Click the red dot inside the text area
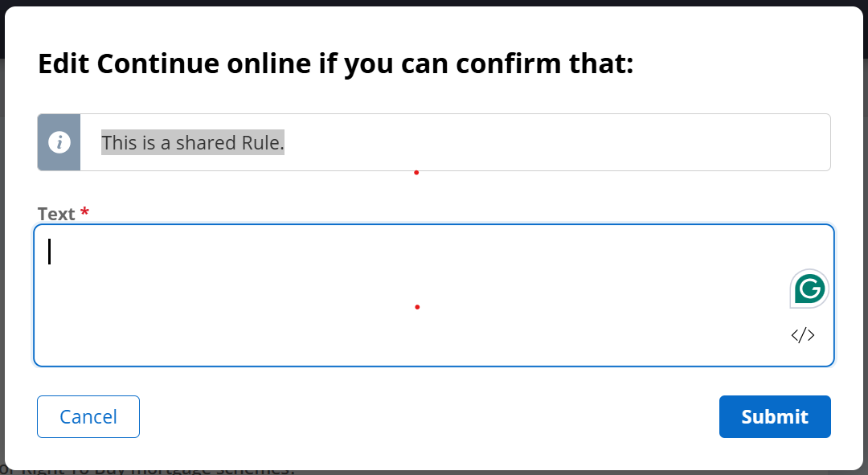Screen dimensions: 868x475 pyautogui.click(x=417, y=307)
